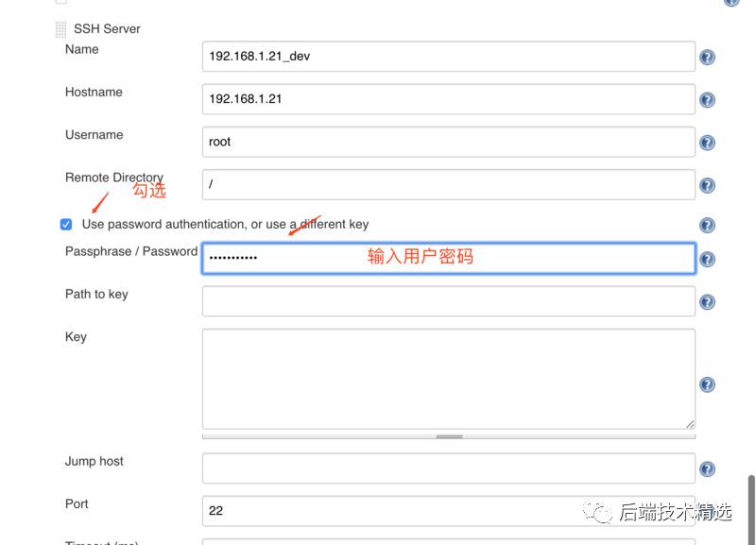756x545 pixels.
Task: Click the Username field containing root
Action: pos(448,142)
